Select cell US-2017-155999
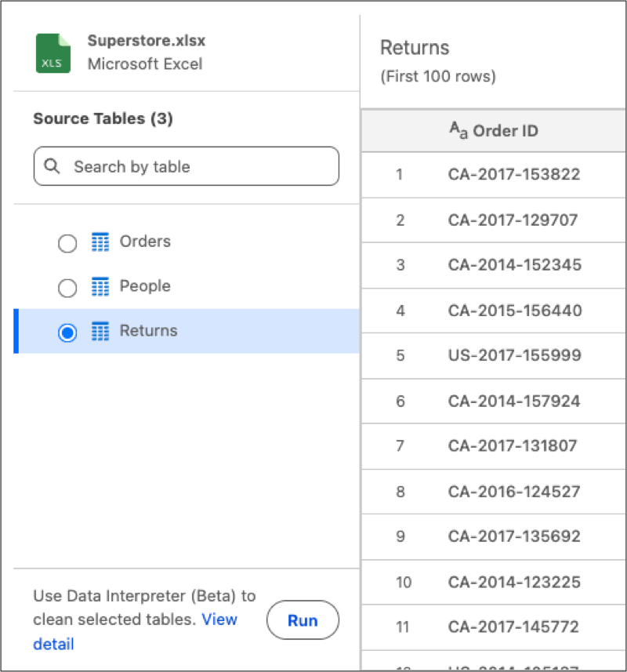Viewport: 627px width, 672px height. pyautogui.click(x=515, y=355)
